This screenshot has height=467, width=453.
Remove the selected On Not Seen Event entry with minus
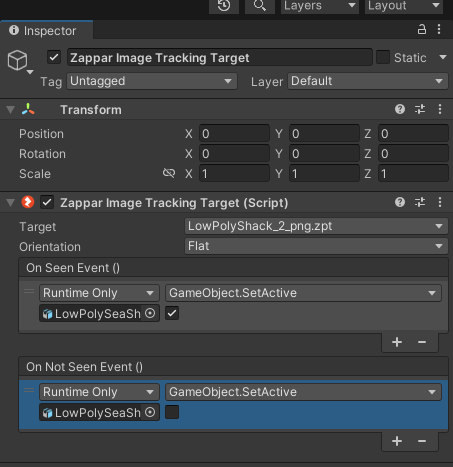tap(422, 441)
